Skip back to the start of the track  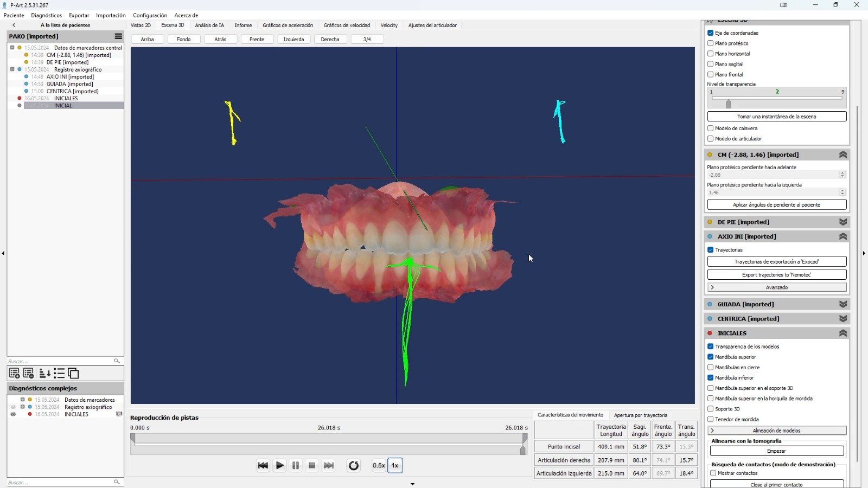[263, 465]
